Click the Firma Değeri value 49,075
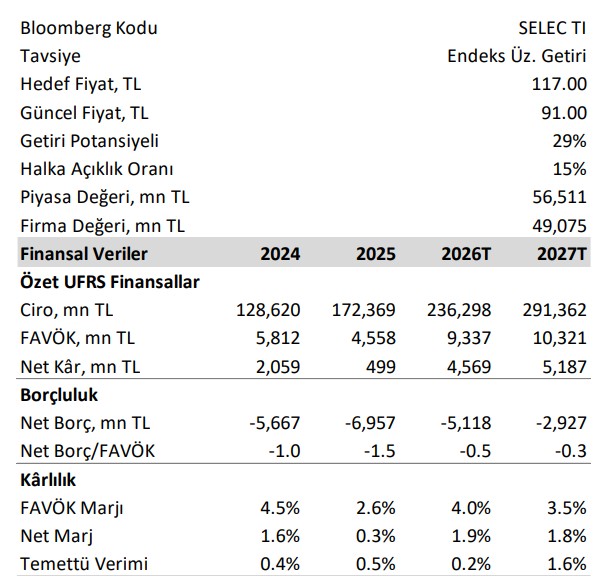Screen dimensions: 612x576 coord(560,226)
